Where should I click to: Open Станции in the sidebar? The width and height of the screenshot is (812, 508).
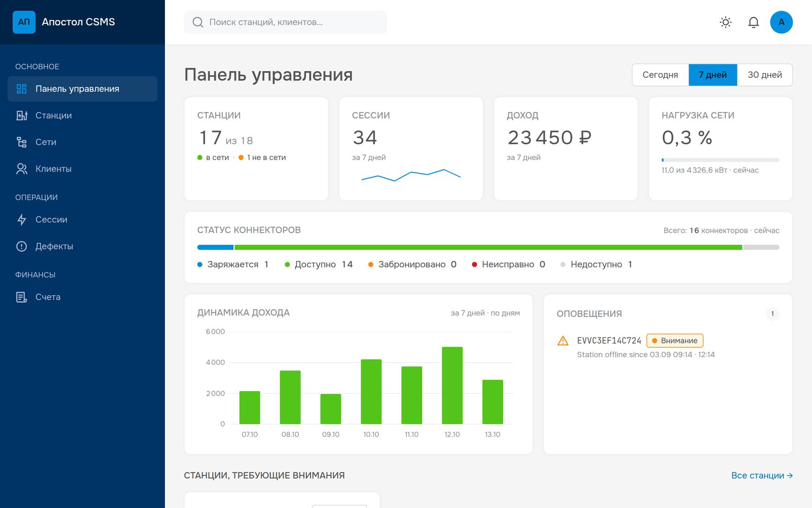82,115
